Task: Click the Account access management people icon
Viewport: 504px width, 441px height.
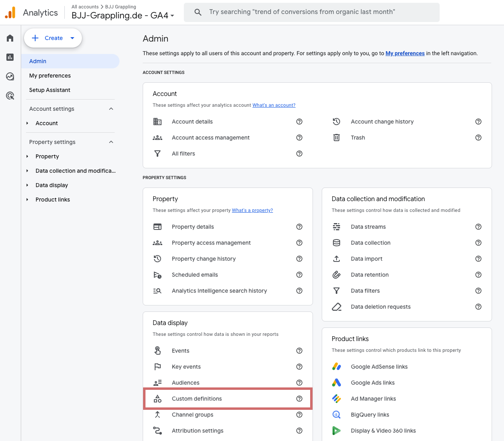Action: coord(157,138)
